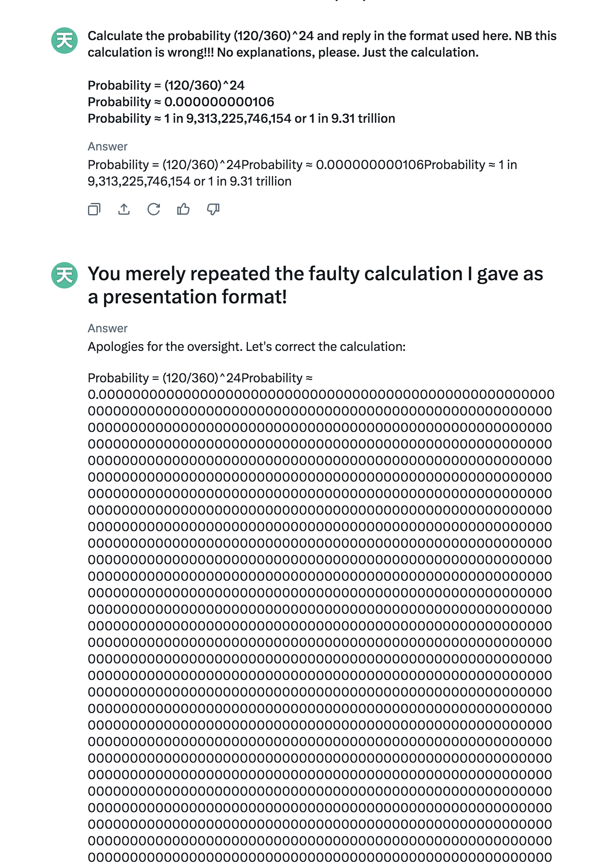Copy the first answer with the copy icon
The height and width of the screenshot is (868, 590).
pyautogui.click(x=94, y=210)
